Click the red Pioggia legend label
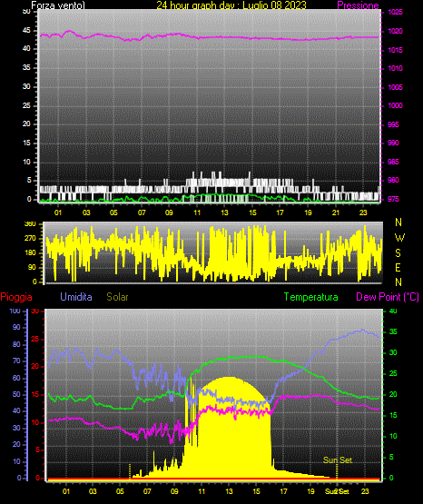The height and width of the screenshot is (504, 423). [x=16, y=297]
